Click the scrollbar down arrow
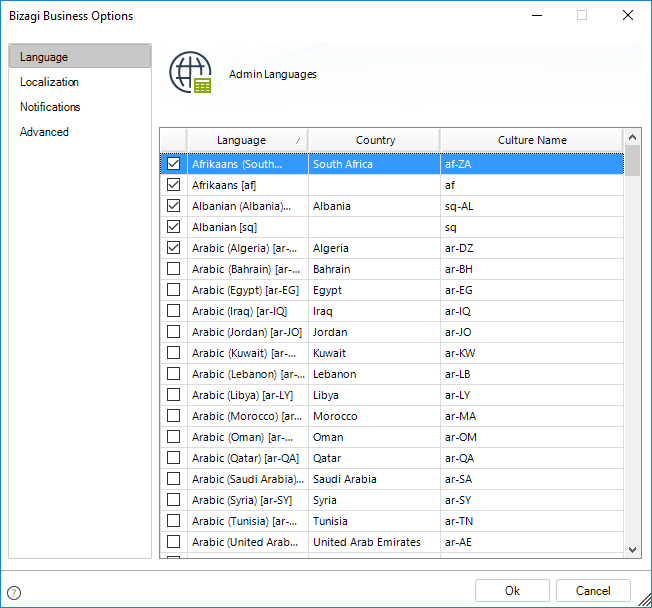The height and width of the screenshot is (608, 652). 632,550
